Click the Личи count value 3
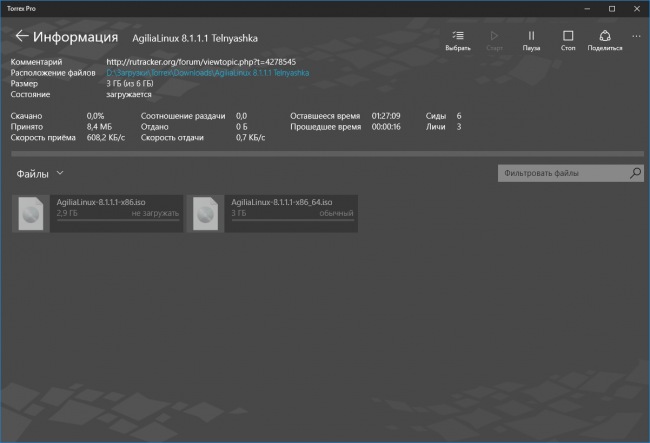Screen dimensions: 650x443 [x=459, y=127]
